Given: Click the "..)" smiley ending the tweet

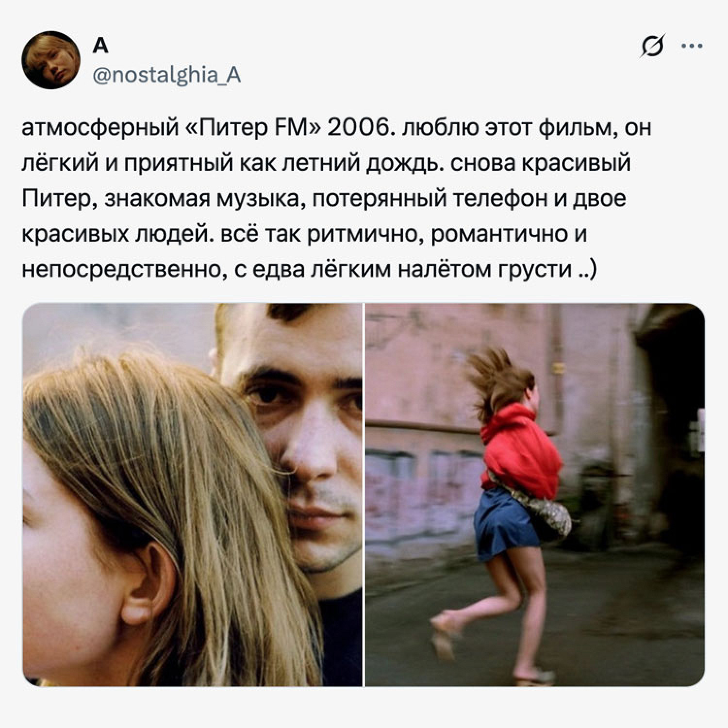Looking at the screenshot, I should point(586,270).
